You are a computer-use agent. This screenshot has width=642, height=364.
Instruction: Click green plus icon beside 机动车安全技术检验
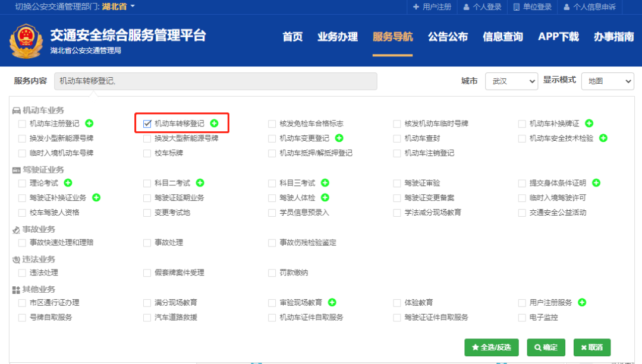pos(603,138)
